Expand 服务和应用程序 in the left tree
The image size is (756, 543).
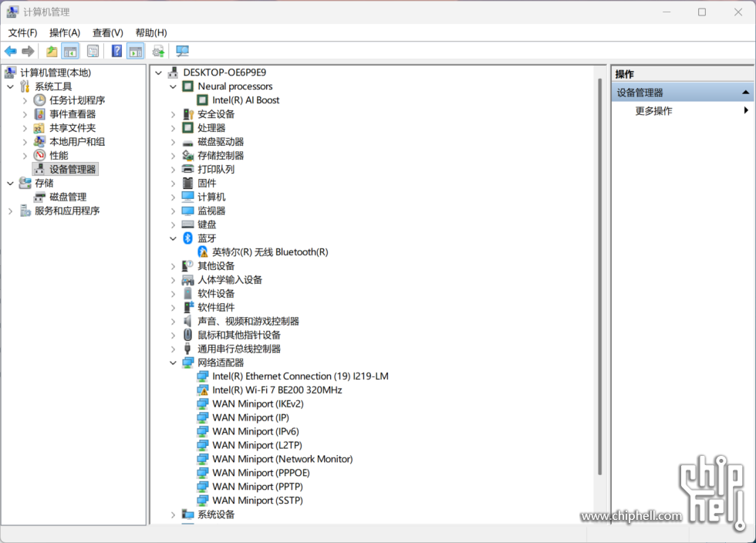[x=10, y=211]
